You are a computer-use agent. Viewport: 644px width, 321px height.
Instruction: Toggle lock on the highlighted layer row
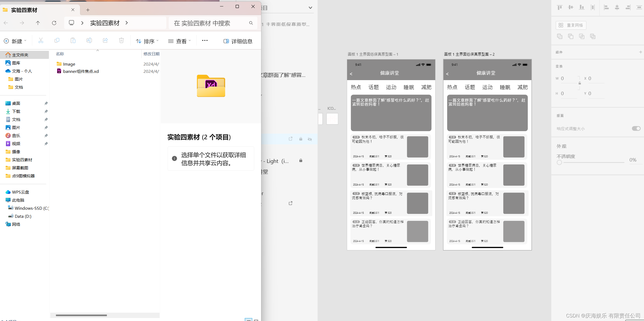click(x=301, y=139)
